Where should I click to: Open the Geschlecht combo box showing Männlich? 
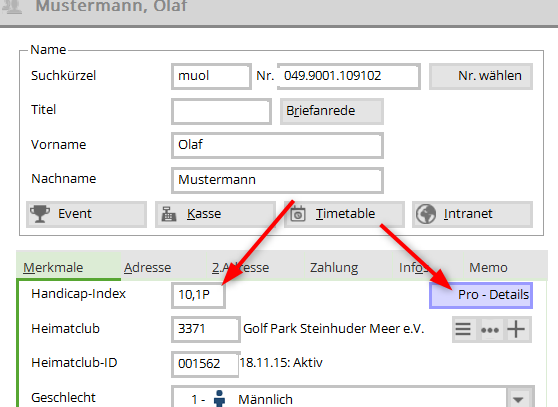[353, 397]
